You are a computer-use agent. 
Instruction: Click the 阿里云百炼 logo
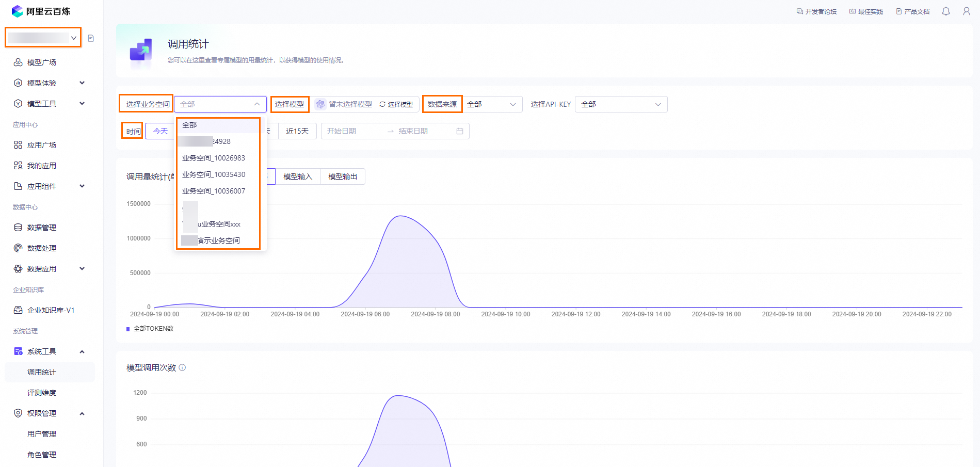41,11
